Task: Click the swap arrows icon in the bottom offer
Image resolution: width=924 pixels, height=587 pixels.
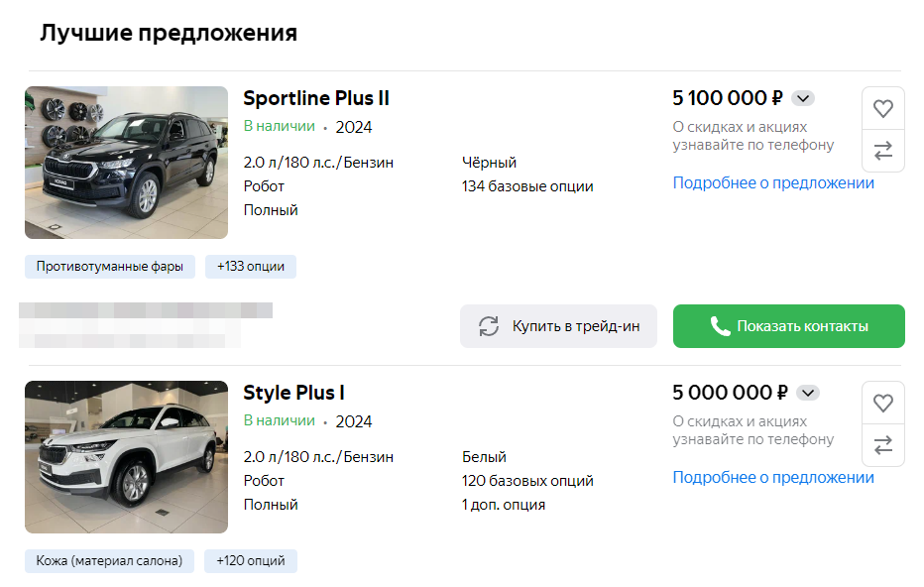Action: [883, 445]
